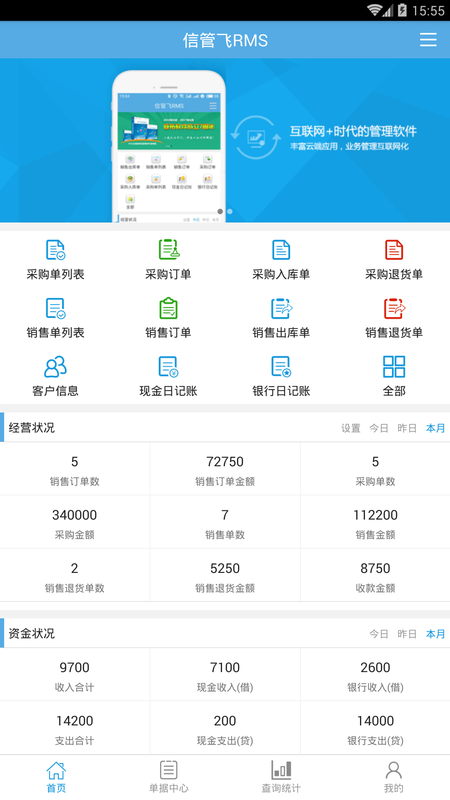Open 设置 link in 经营状况 header

[351, 429]
